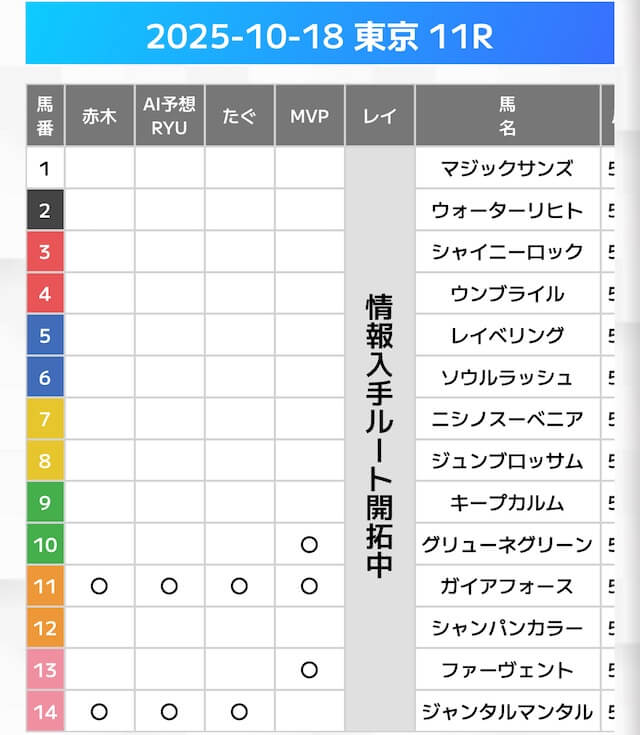Click the たぐ column header
The height and width of the screenshot is (735, 640).
pos(239,116)
